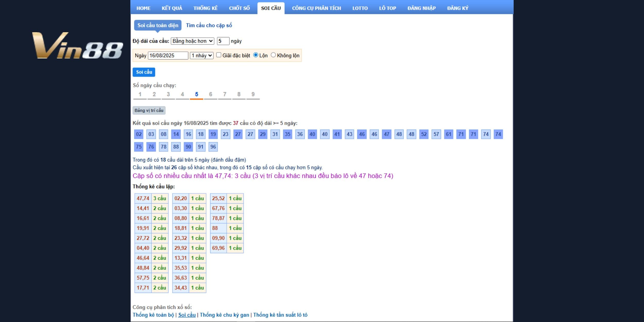Click number box 08
This screenshot has height=322, width=644.
[164, 134]
